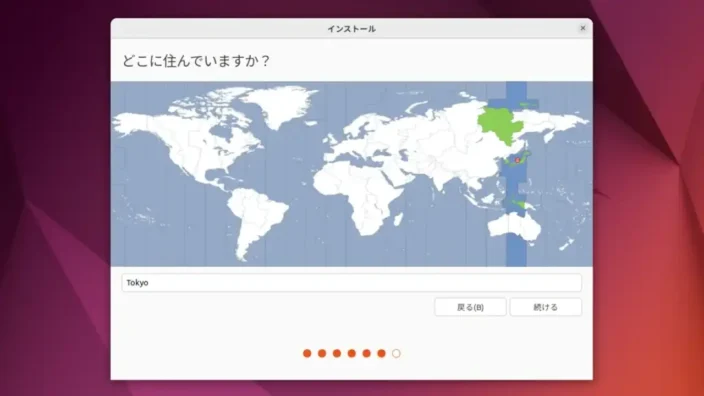The height and width of the screenshot is (396, 704).
Task: Select Africa on the time zone map
Action: tap(359, 198)
